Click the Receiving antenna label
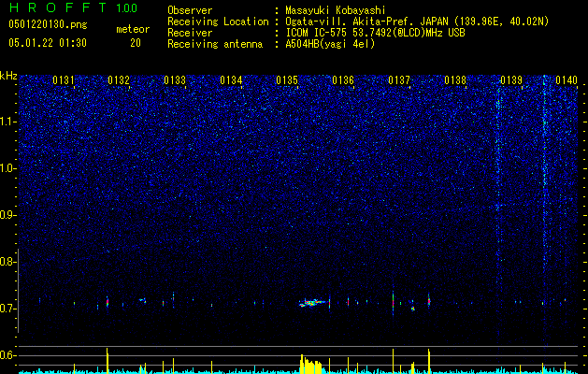Screen dimensions: 588x374 pos(215,44)
